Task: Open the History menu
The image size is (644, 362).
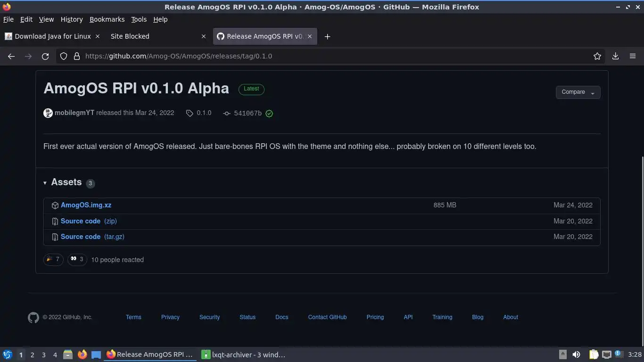Action: click(72, 19)
